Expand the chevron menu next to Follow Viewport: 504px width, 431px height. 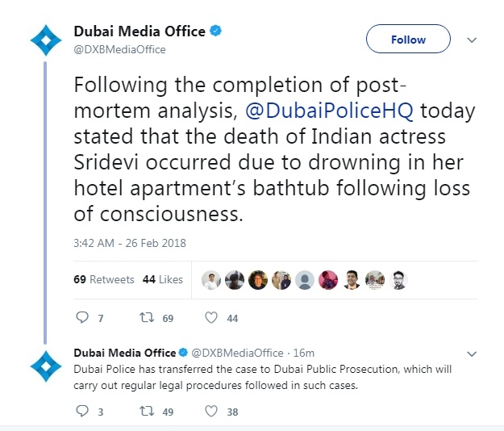[x=472, y=40]
